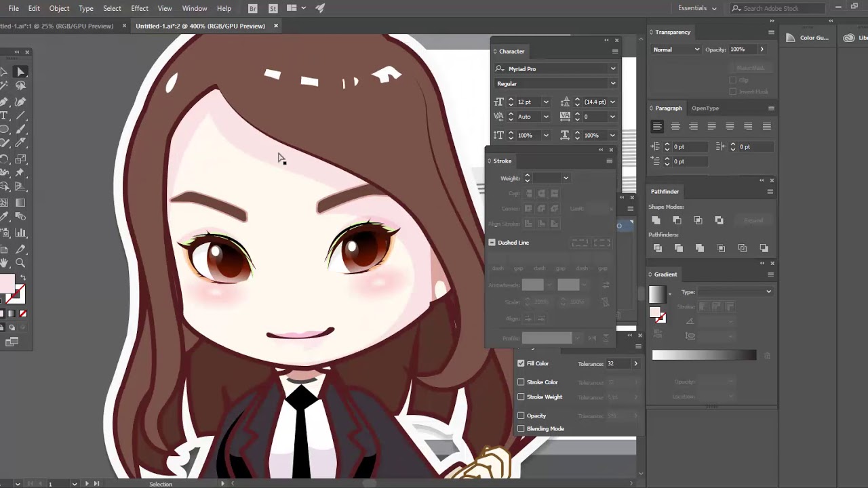Select the Column Graph tool
Screen dimensions: 868x488
click(20, 232)
